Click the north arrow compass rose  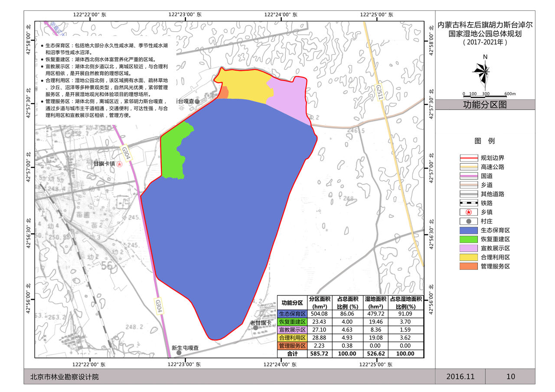pyautogui.click(x=482, y=72)
